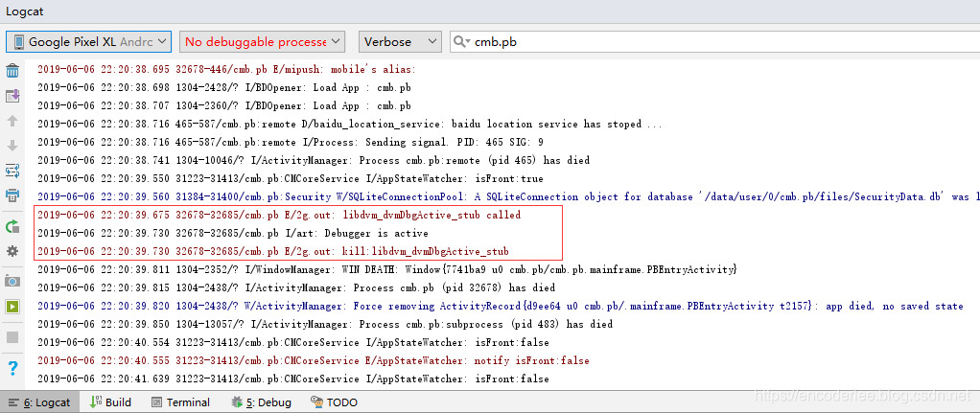Viewport: 980px width, 413px height.
Task: Click the down arrow stack trace icon
Action: [x=12, y=146]
